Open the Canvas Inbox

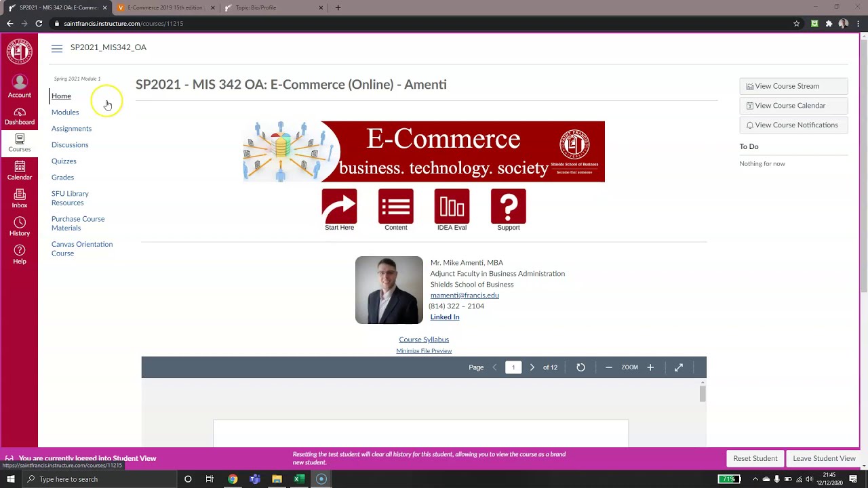tap(19, 199)
